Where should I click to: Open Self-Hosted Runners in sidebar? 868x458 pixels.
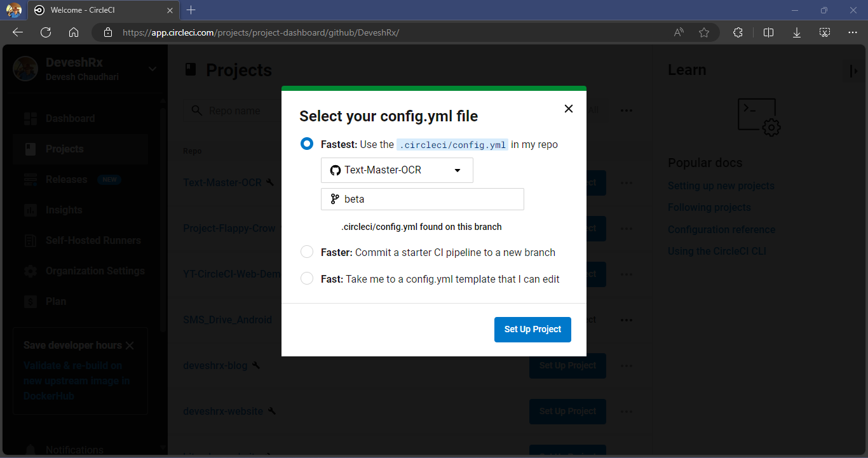coord(81,240)
